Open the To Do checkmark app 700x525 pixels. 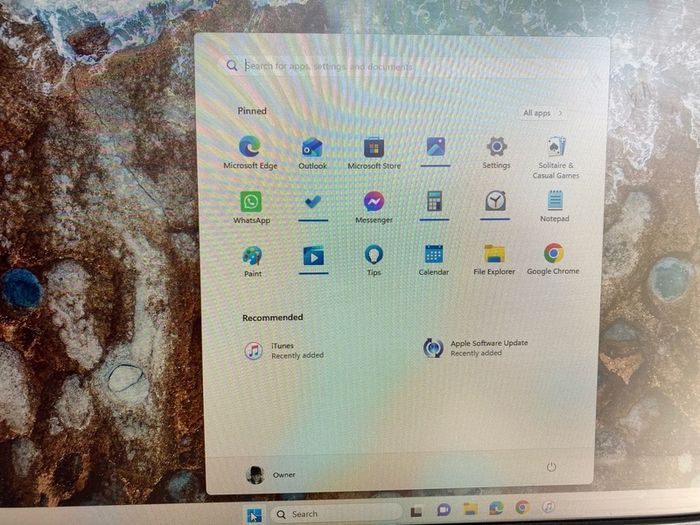point(313,202)
